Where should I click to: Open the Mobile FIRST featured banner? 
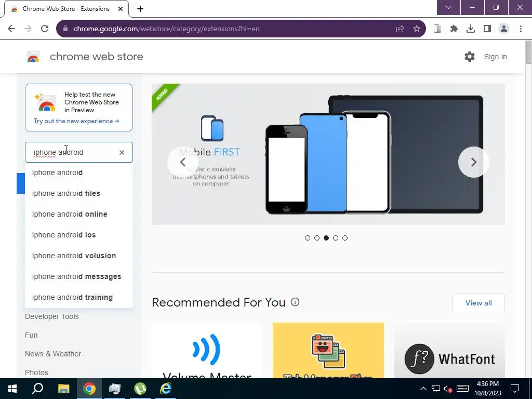[328, 154]
